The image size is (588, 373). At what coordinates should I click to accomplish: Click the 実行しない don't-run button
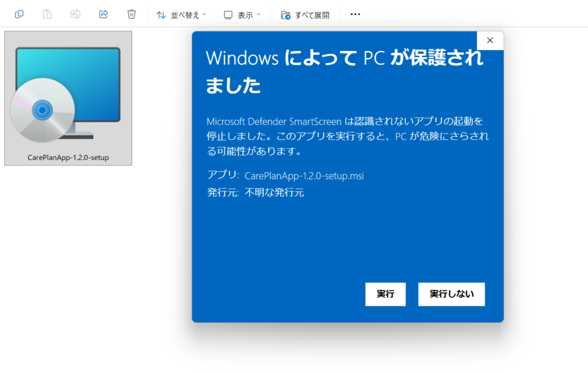pos(451,294)
